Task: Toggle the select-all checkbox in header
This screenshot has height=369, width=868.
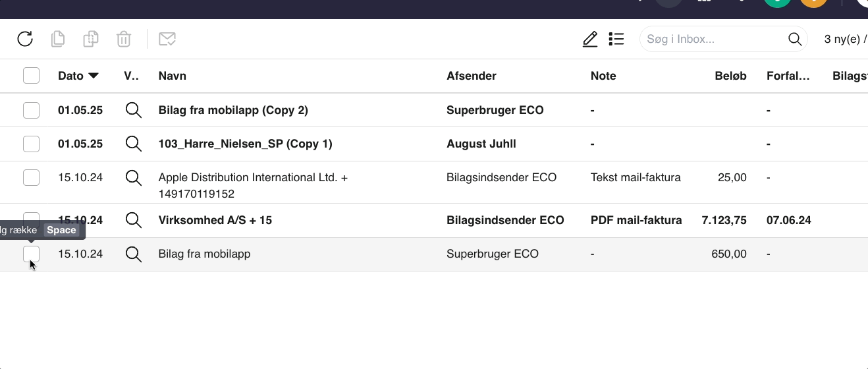Action: pos(31,76)
